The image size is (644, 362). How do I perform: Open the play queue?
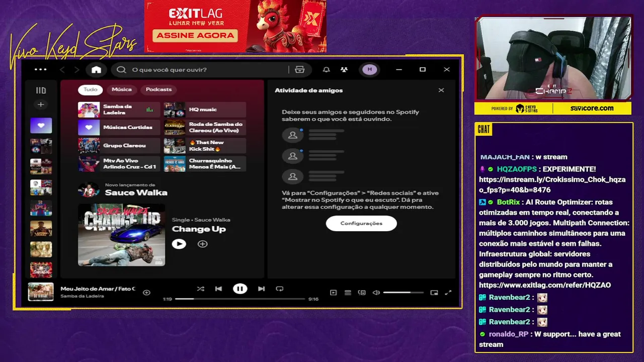coord(348,293)
